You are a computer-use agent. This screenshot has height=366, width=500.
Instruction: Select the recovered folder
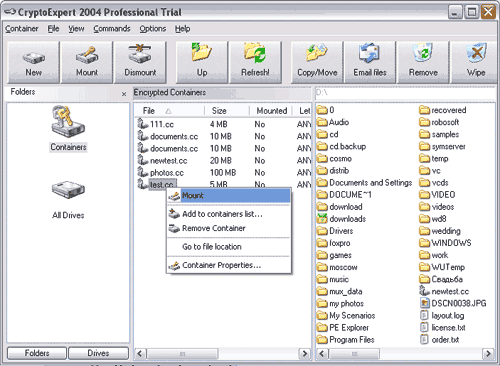point(443,110)
